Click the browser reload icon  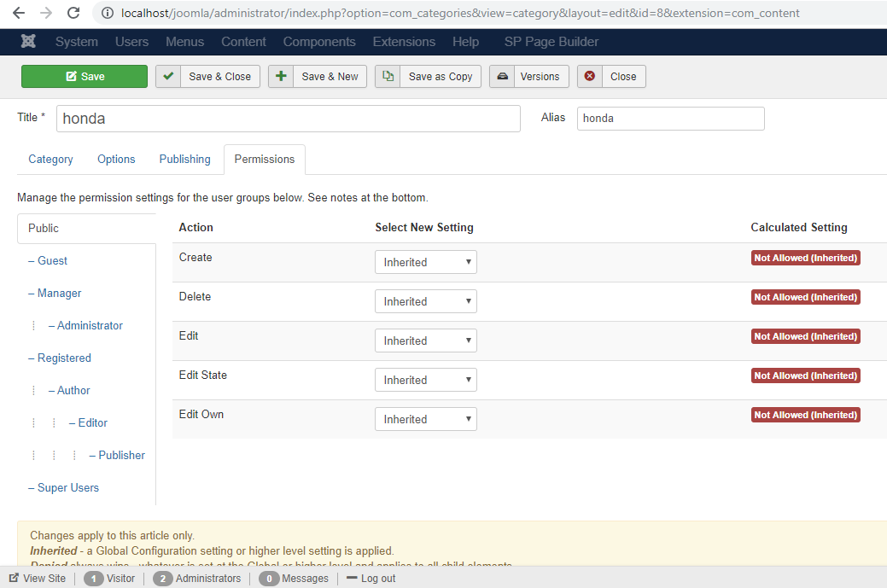click(x=73, y=13)
